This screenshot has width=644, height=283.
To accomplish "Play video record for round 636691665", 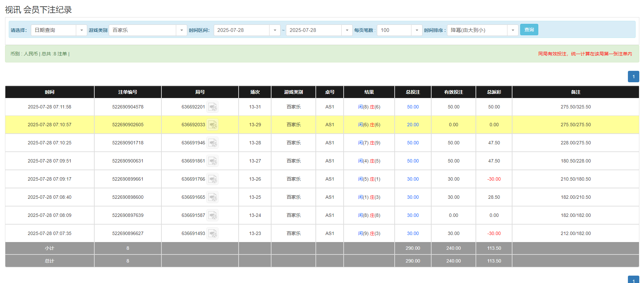I will (212, 197).
